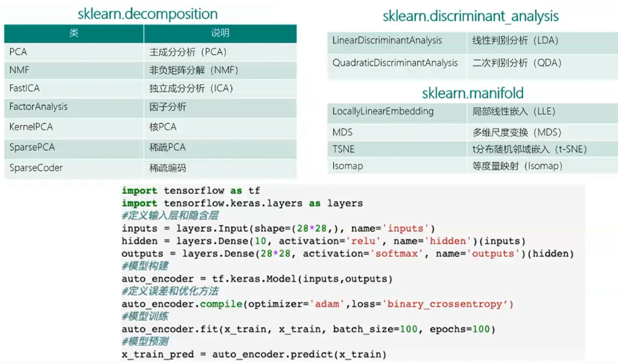Click the hidden = layers.Dense code line
The width and height of the screenshot is (618, 364).
coord(324,241)
